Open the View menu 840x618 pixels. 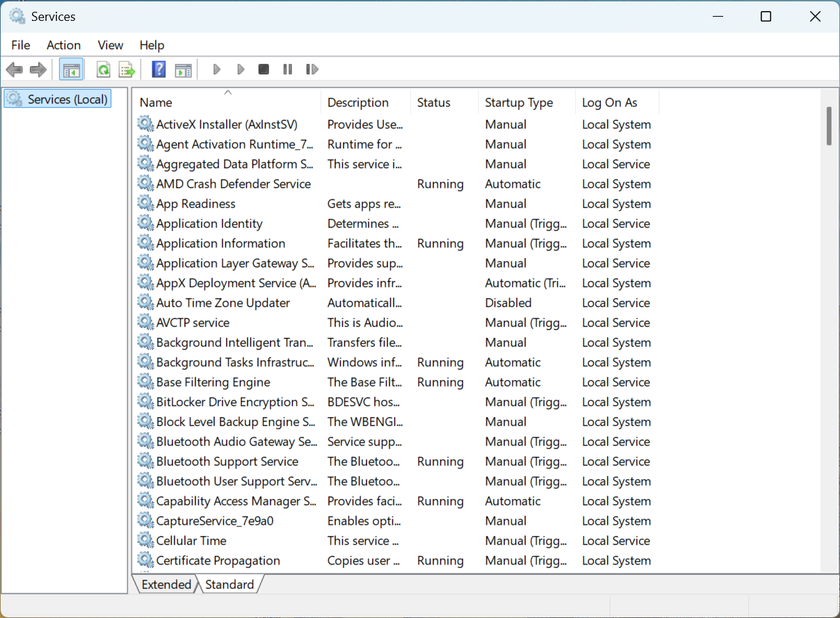coord(111,45)
